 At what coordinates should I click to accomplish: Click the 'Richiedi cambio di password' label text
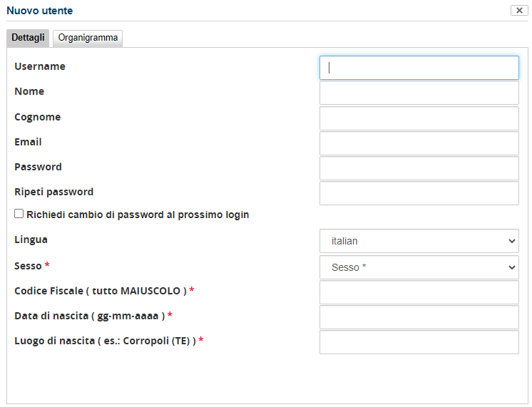[138, 215]
